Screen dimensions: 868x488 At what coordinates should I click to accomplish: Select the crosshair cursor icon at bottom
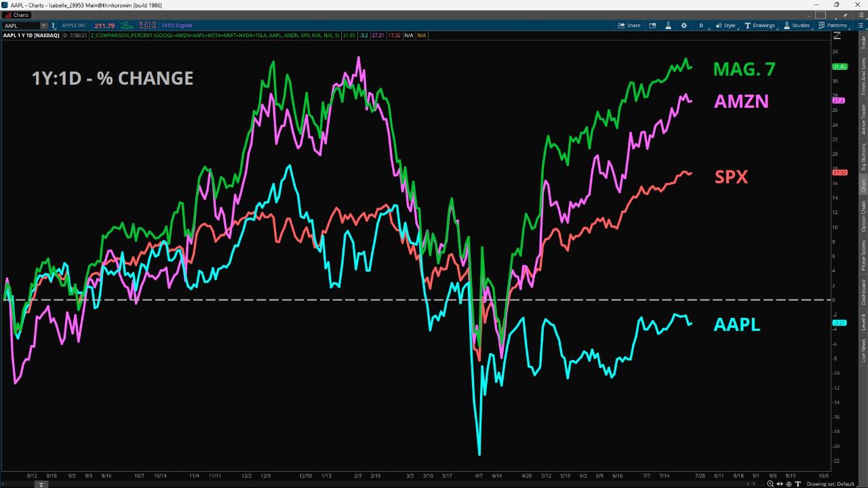point(788,484)
